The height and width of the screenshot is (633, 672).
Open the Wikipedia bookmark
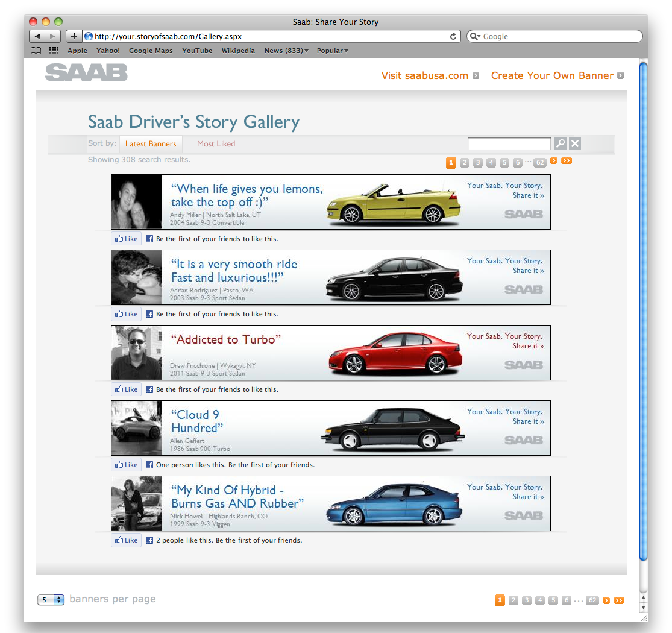238,51
